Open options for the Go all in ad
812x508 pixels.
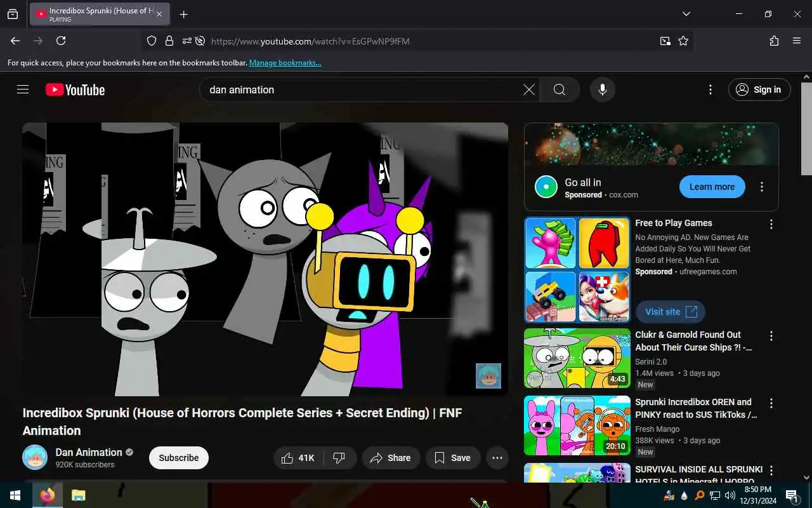coord(762,187)
